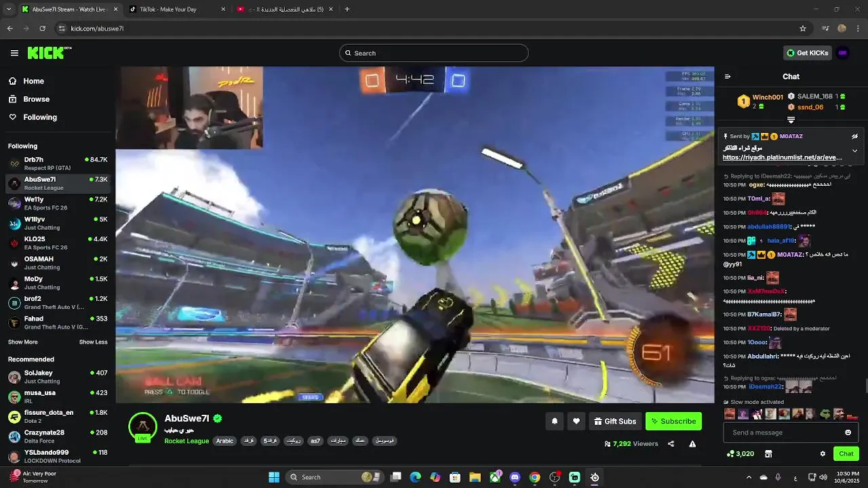868x488 pixels.
Task: Share the stream icon
Action: pyautogui.click(x=671, y=444)
